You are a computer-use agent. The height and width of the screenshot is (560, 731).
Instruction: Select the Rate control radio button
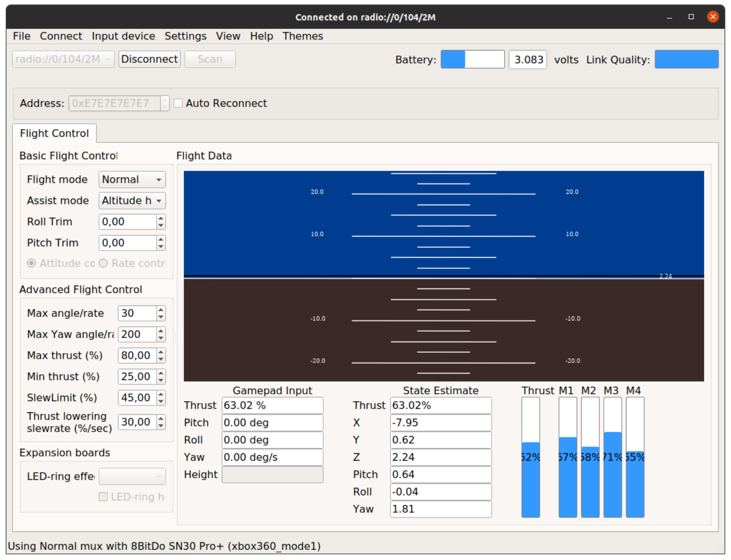103,263
